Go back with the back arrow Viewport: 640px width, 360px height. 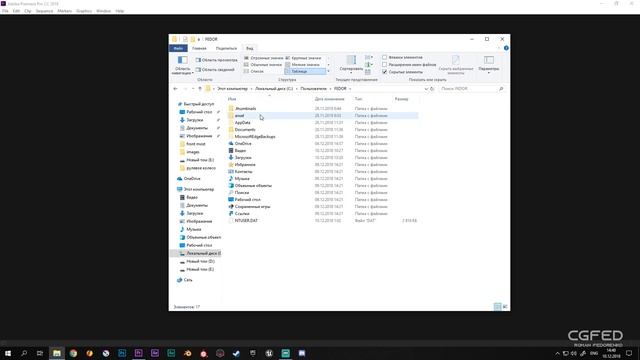[176, 89]
